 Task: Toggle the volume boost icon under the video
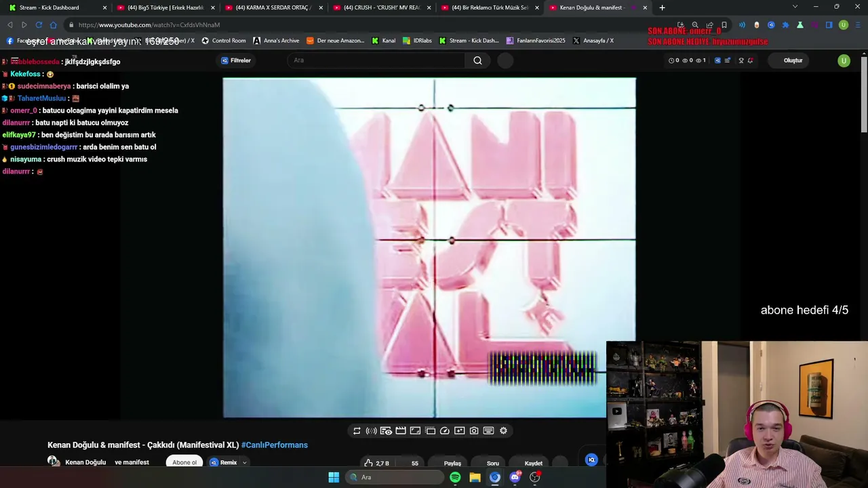tap(371, 430)
